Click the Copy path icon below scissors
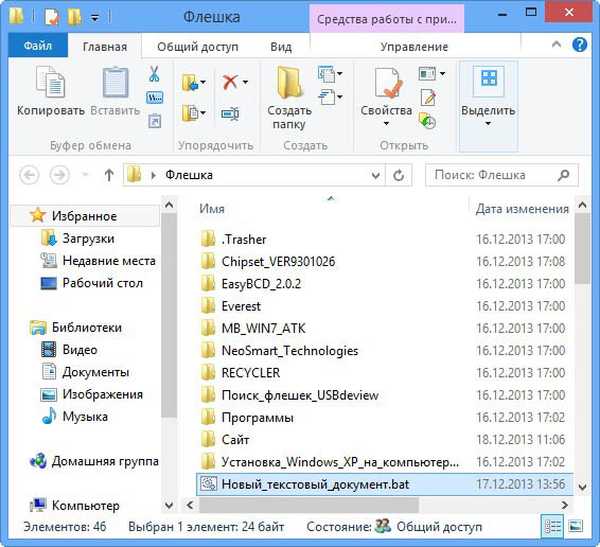Screen dimensions: 600x547 (155, 98)
